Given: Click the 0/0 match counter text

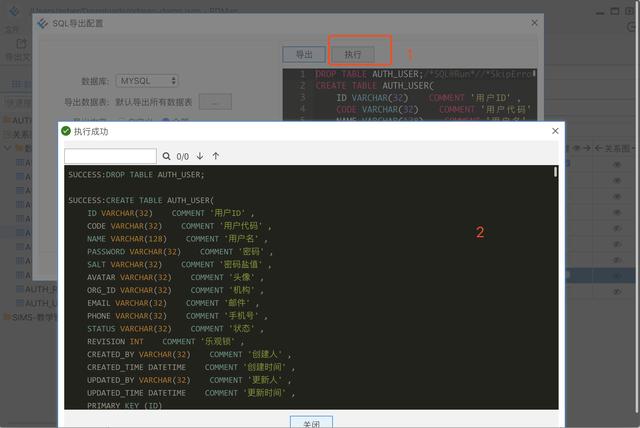Looking at the screenshot, I should [x=182, y=157].
